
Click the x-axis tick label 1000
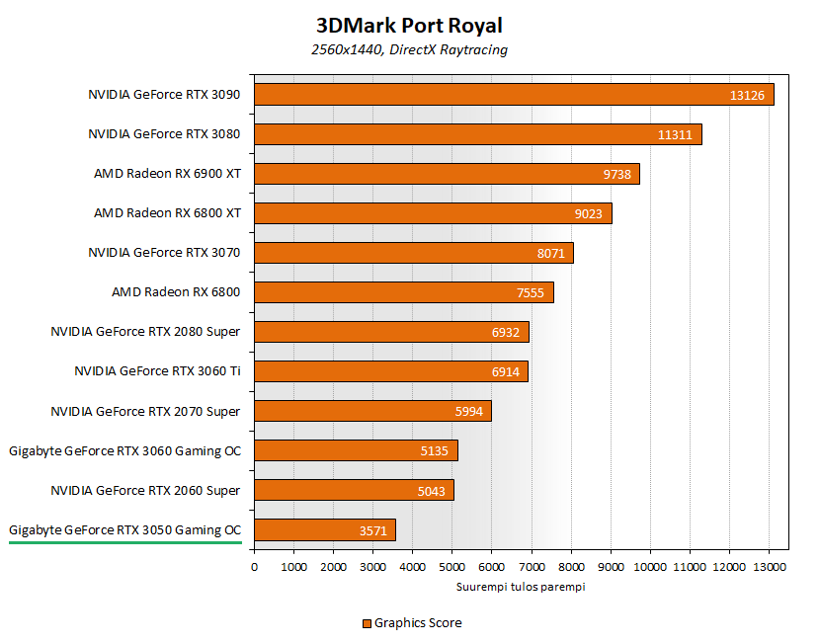(293, 567)
